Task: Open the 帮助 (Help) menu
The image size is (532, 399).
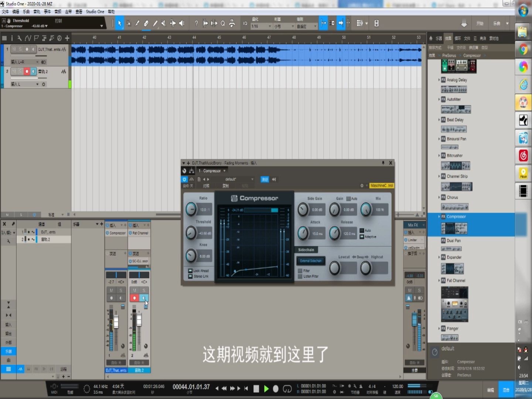Action: (x=111, y=11)
